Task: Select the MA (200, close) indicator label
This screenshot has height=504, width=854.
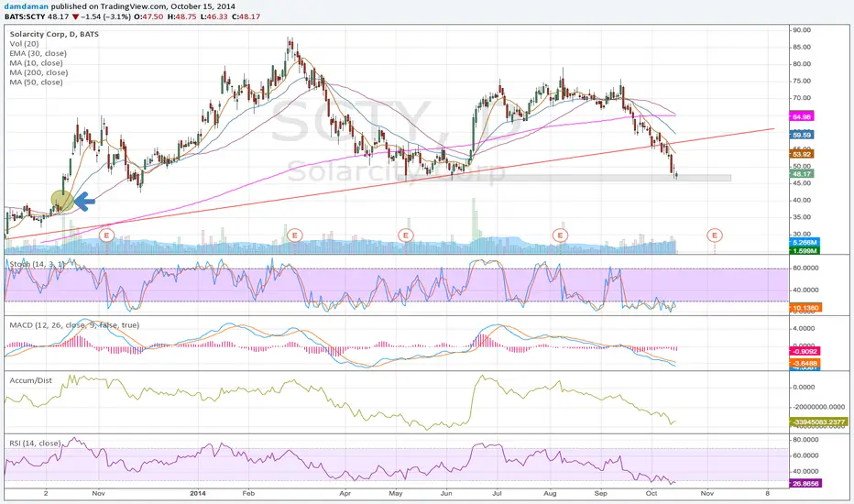Action: 38,72
